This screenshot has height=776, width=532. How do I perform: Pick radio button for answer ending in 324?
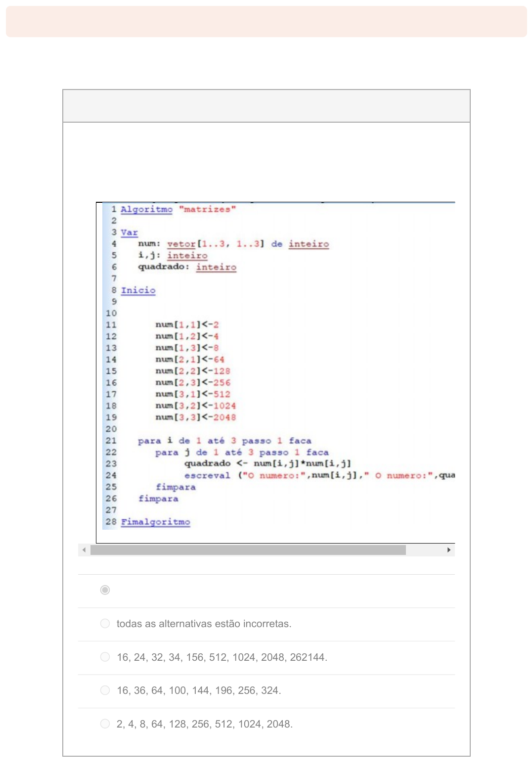coord(105,690)
